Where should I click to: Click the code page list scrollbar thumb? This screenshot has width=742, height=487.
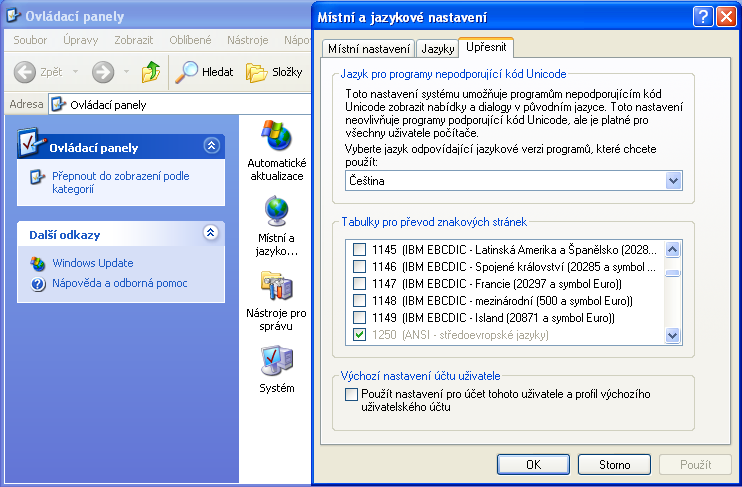pyautogui.click(x=672, y=273)
